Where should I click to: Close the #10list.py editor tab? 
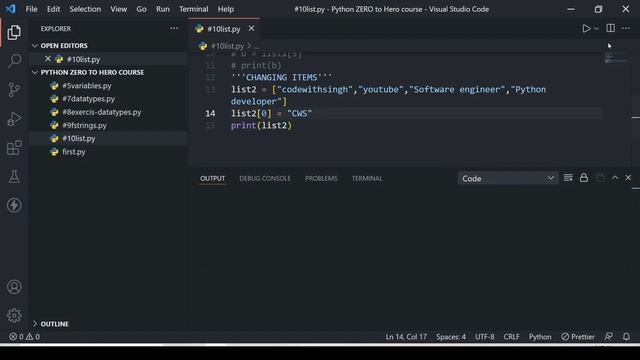pyautogui.click(x=251, y=29)
